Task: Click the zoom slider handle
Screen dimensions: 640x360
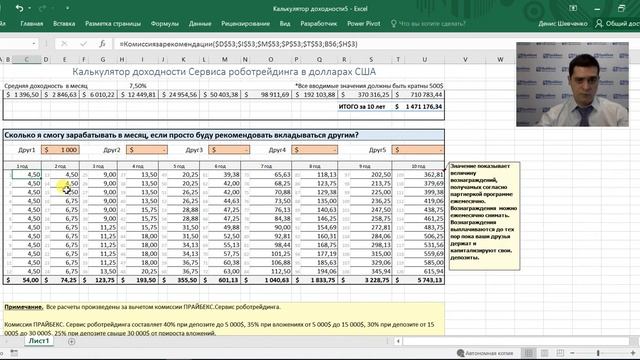Action: (598, 353)
